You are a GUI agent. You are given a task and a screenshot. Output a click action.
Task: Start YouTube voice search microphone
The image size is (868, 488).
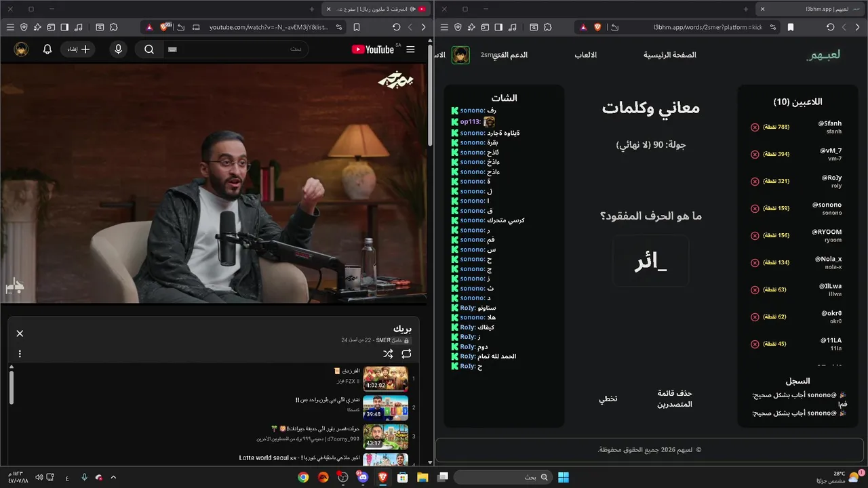pyautogui.click(x=119, y=49)
